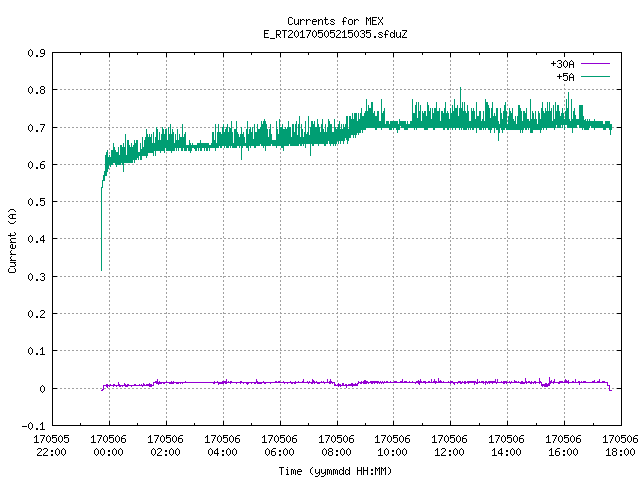Click the 170506 06:00 x-axis tick label

(x=279, y=445)
